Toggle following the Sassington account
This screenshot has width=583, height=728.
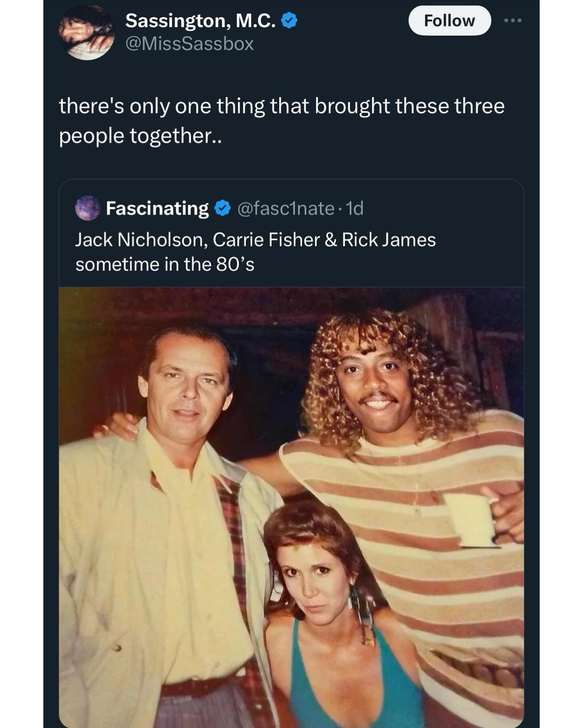[x=450, y=20]
